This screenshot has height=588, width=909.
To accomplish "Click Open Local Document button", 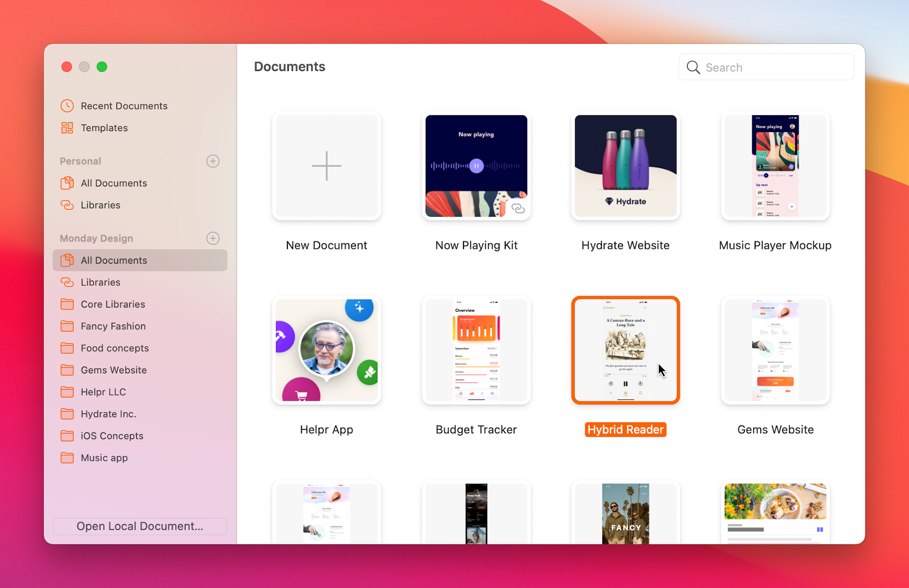I will (140, 526).
